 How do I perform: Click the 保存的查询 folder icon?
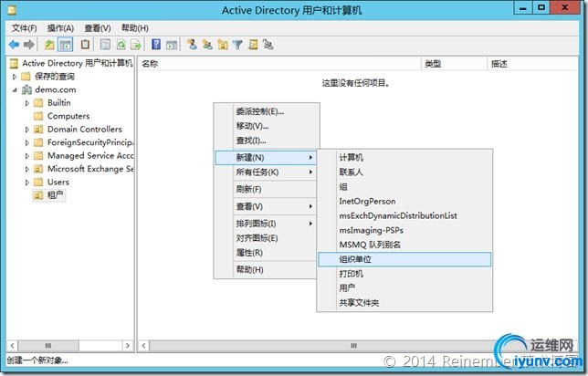[26, 77]
